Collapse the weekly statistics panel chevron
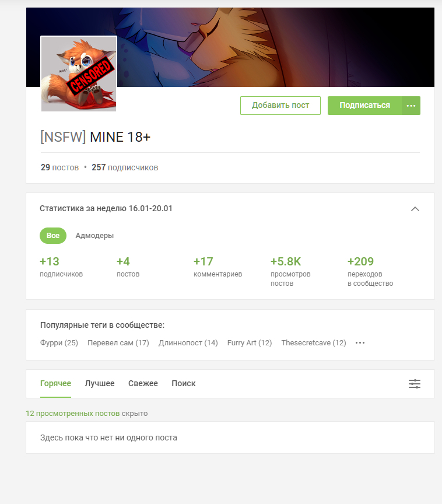Screen dimensions: 442x504 415,209
